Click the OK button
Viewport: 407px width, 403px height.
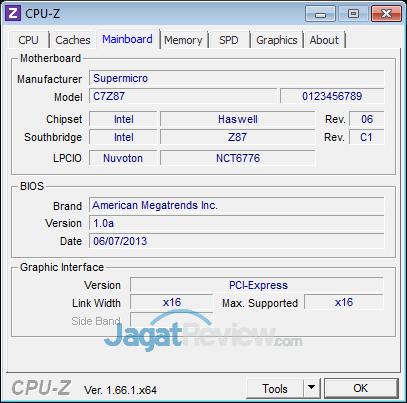pyautogui.click(x=361, y=388)
